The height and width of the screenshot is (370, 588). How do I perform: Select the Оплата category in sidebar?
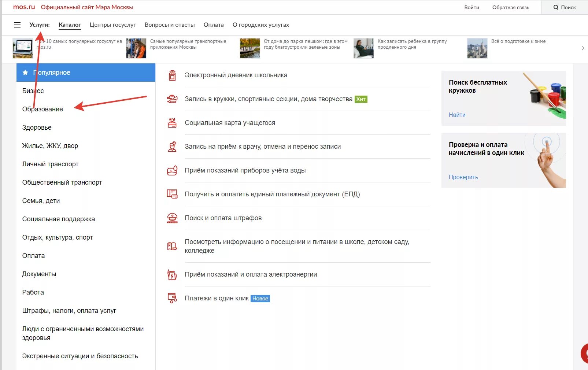(34, 256)
